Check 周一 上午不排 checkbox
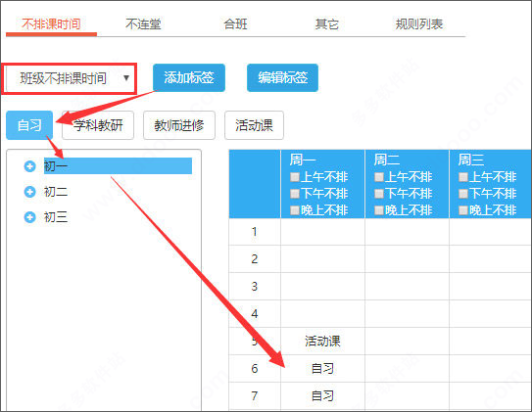The height and width of the screenshot is (412, 532). tap(295, 177)
